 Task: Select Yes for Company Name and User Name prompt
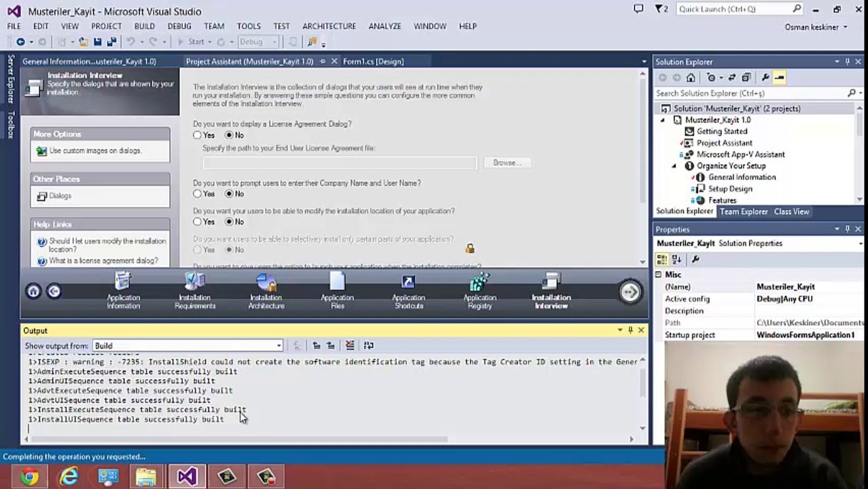[197, 194]
